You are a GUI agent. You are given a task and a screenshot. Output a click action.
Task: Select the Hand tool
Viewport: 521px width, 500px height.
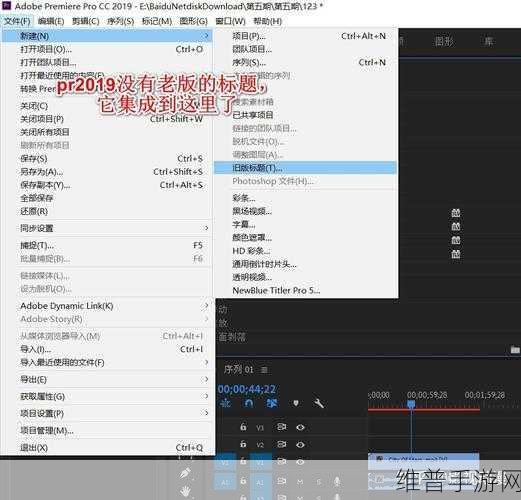(185, 491)
